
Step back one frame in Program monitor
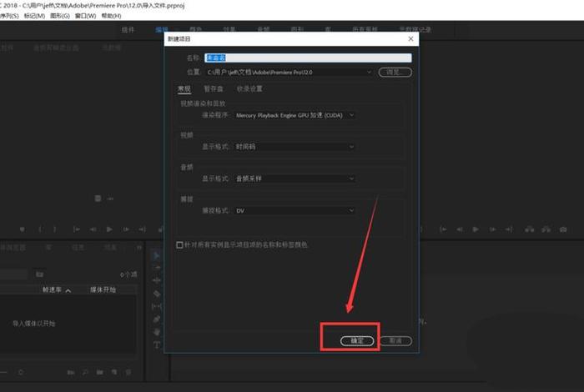click(460, 229)
